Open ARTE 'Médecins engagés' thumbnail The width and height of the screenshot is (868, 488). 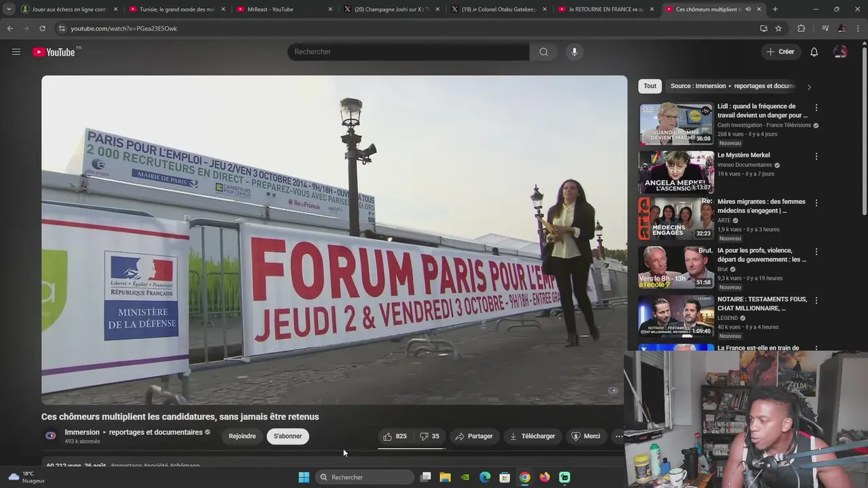click(676, 219)
